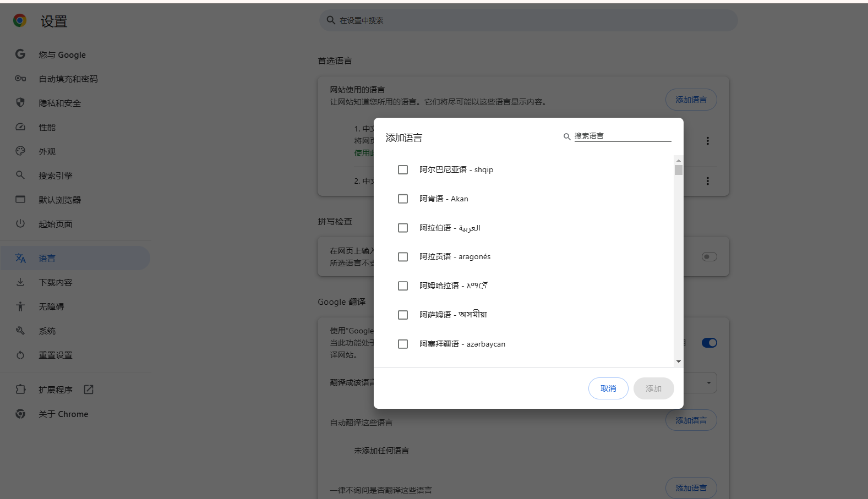Click scrollbar down arrow in language list

679,361
